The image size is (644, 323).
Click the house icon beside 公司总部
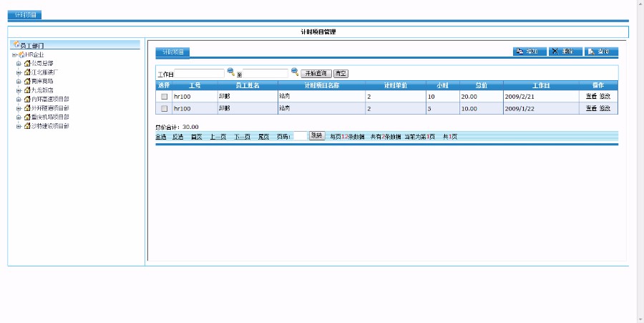[27, 63]
